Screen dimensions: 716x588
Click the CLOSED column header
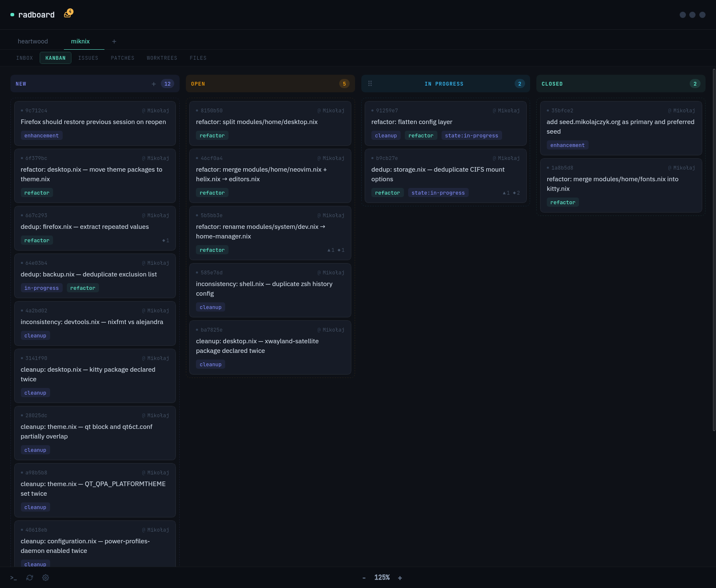coord(621,84)
